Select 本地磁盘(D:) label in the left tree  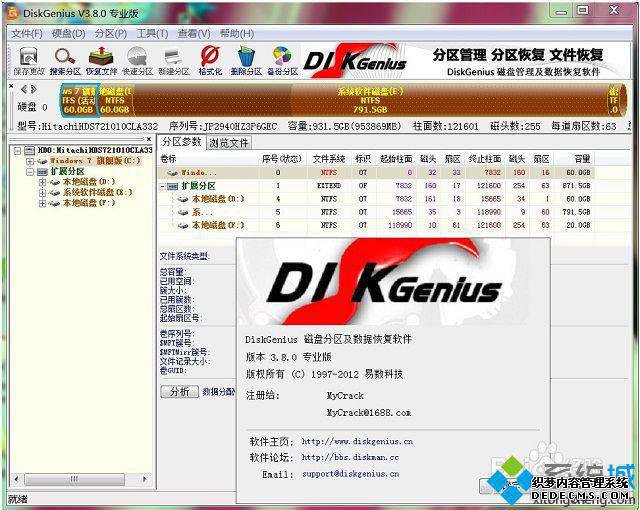click(89, 182)
